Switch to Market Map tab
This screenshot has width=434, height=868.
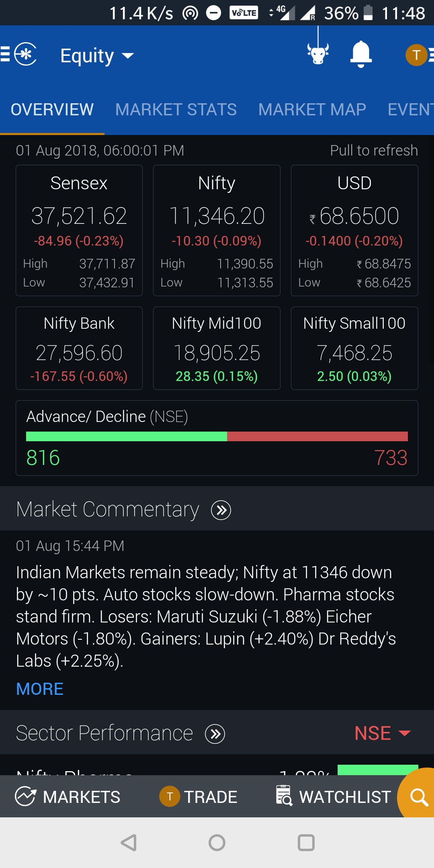(312, 110)
